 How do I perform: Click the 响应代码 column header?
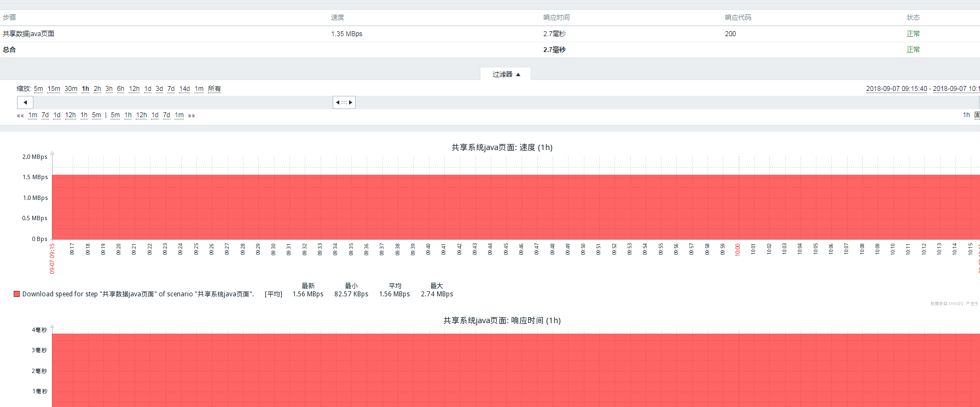[738, 18]
